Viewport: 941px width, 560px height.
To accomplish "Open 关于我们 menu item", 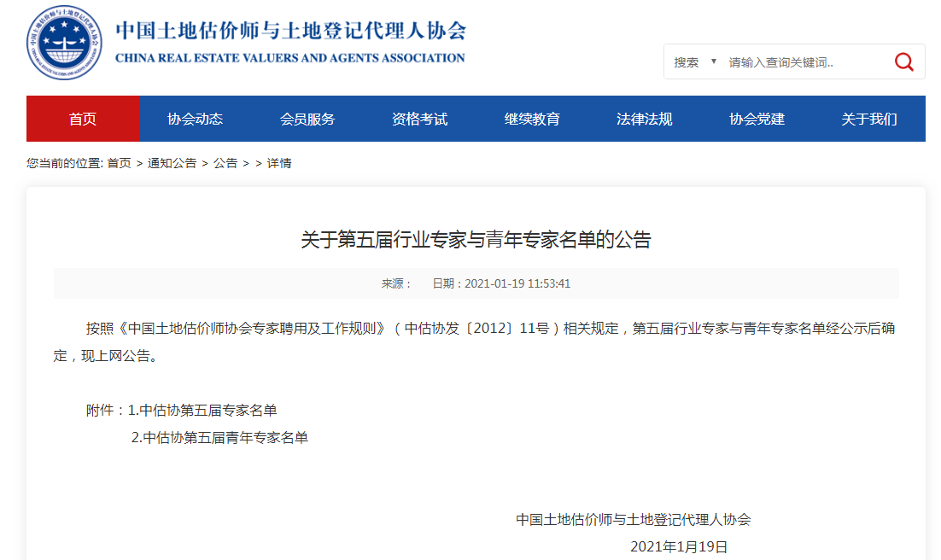I will (869, 119).
